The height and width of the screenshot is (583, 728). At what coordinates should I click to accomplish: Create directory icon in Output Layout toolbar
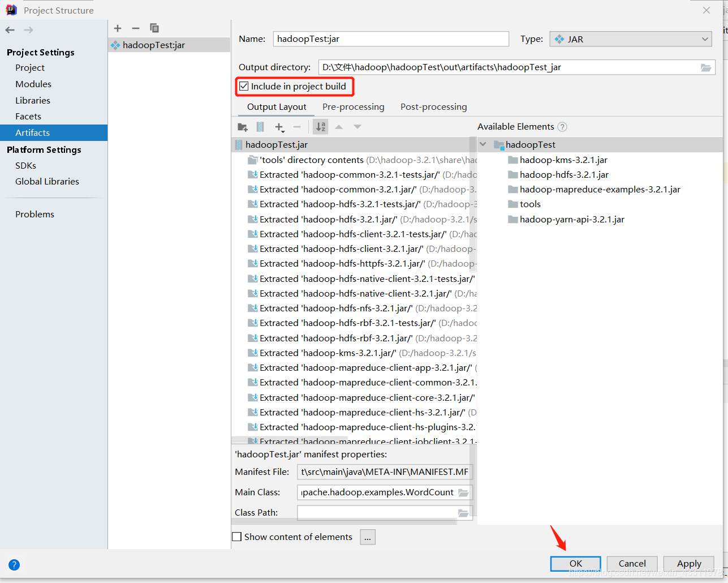243,127
